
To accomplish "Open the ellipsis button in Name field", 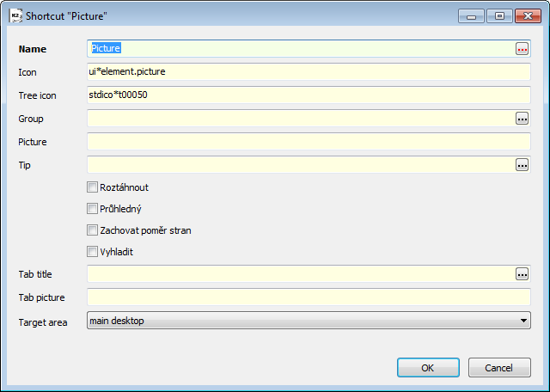I will [x=522, y=49].
